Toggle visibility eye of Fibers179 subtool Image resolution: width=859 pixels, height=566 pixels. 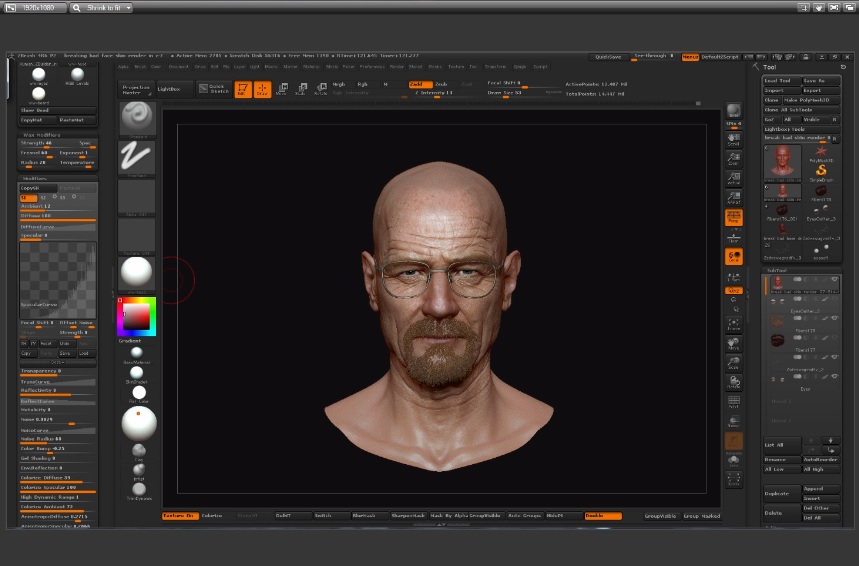(x=834, y=318)
